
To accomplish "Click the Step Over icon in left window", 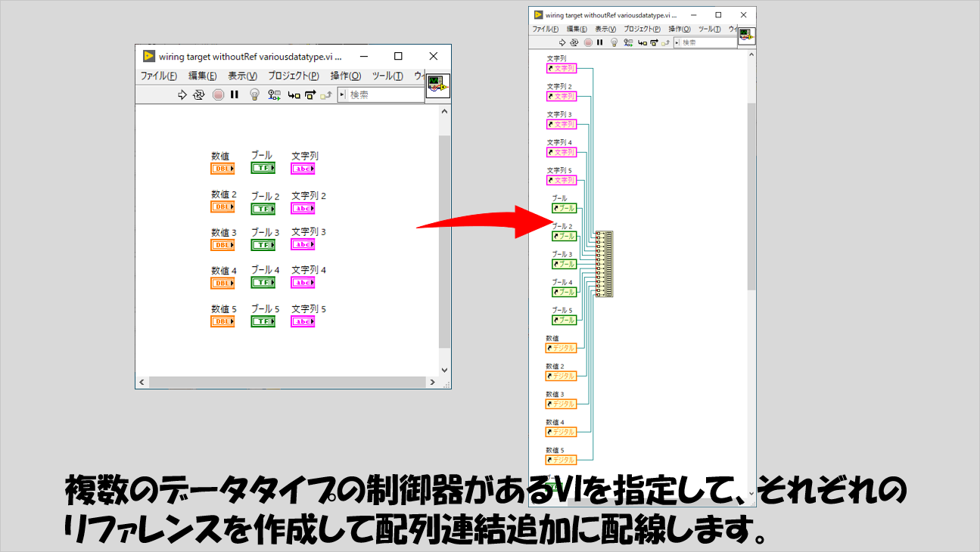I will (x=310, y=95).
